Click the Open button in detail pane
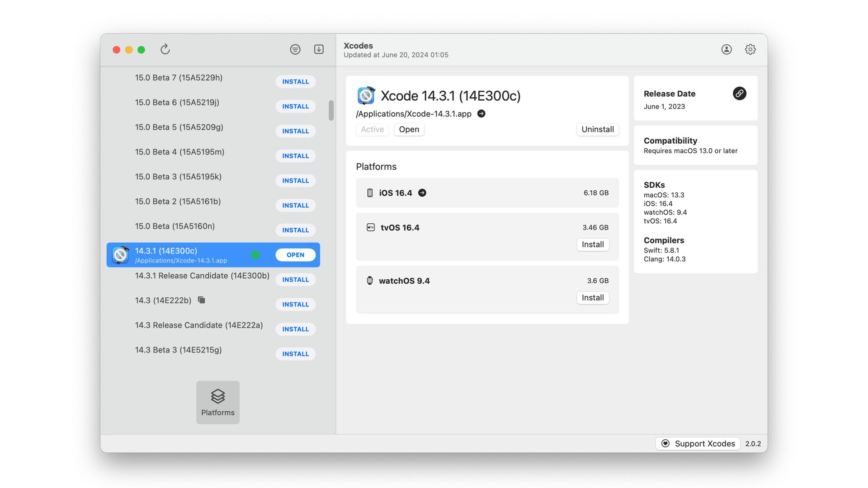This screenshot has width=868, height=488. (409, 129)
